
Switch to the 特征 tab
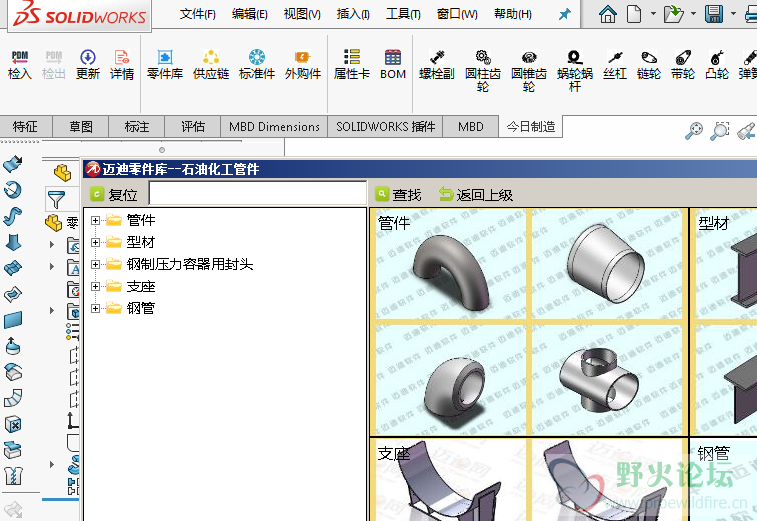click(25, 127)
